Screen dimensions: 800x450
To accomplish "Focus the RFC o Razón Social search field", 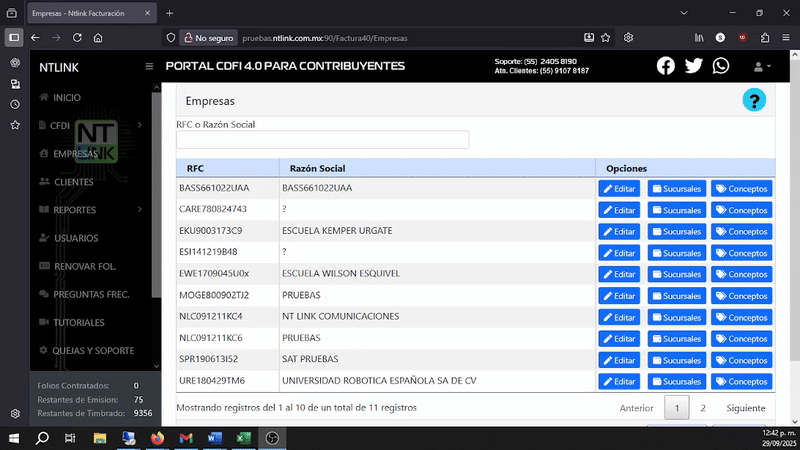I will click(322, 139).
